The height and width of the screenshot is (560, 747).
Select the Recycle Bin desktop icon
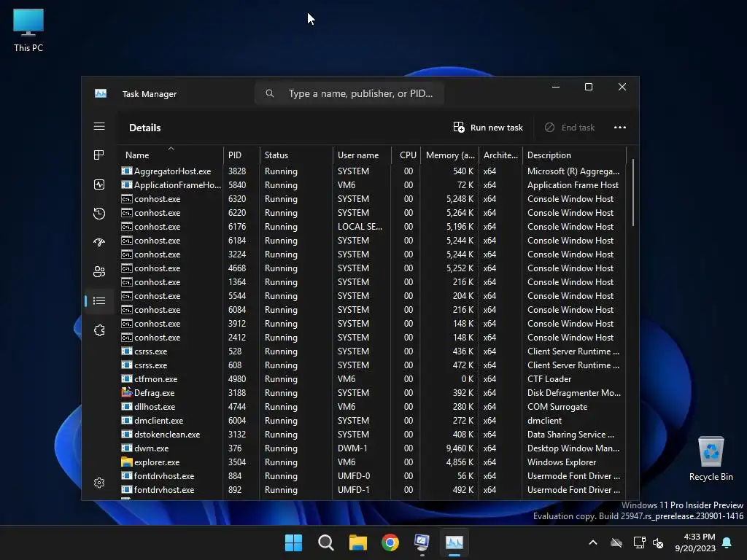[711, 459]
